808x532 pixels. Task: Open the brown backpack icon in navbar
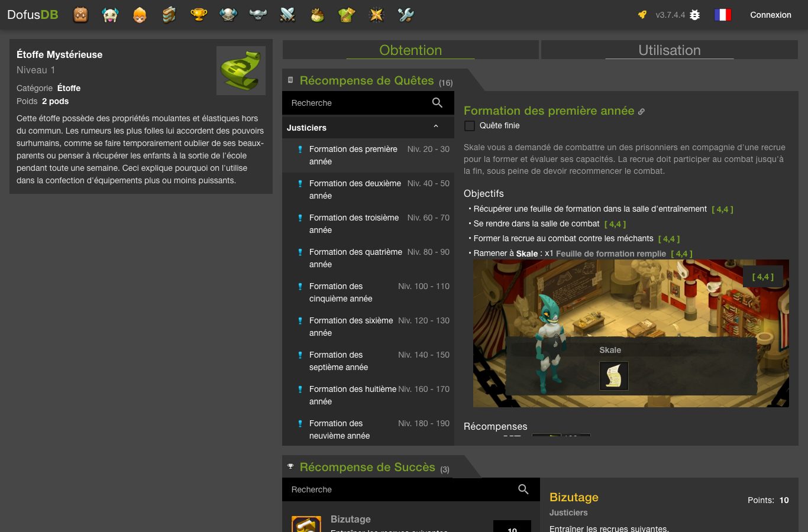80,15
